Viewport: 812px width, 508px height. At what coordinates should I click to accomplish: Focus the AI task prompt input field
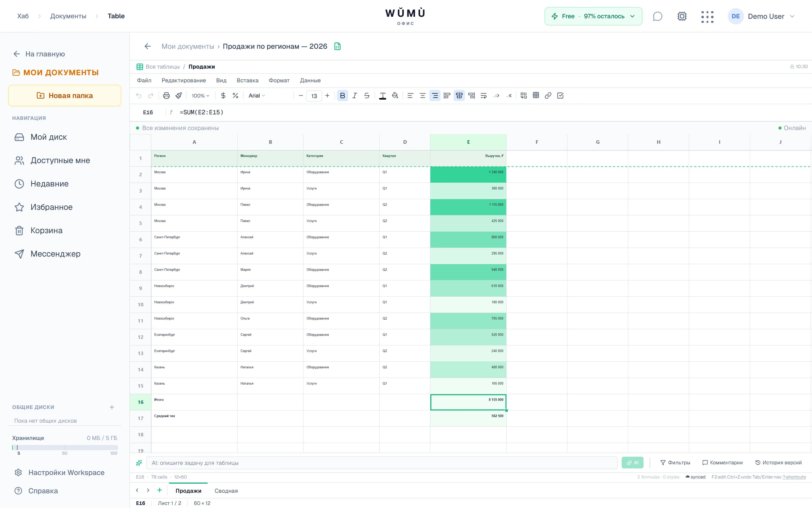coord(382,463)
